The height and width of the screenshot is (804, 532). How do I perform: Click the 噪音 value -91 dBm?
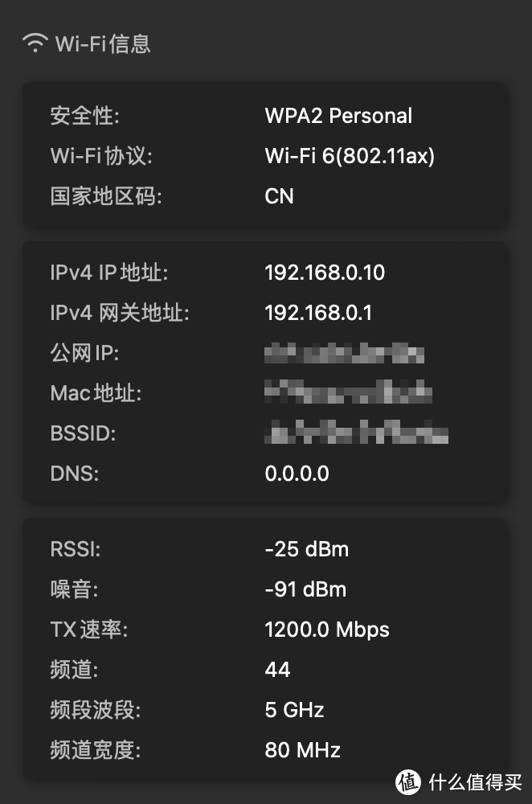click(x=305, y=589)
